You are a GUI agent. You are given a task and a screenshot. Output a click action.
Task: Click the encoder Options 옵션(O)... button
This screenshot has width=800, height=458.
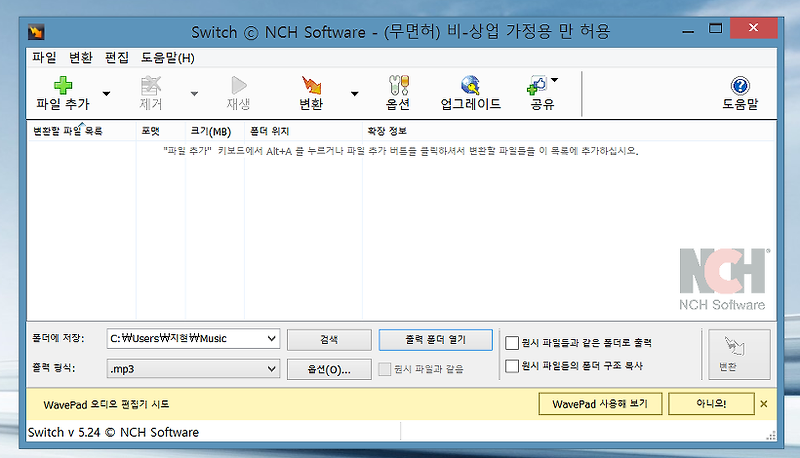pos(329,369)
